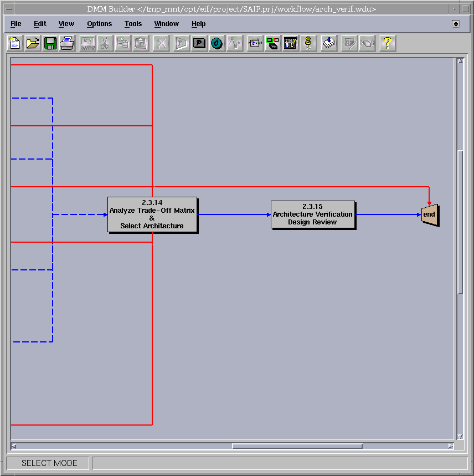Click the horizontal scrollbar left arrow
The width and height of the screenshot is (474, 476).
pyautogui.click(x=14, y=446)
